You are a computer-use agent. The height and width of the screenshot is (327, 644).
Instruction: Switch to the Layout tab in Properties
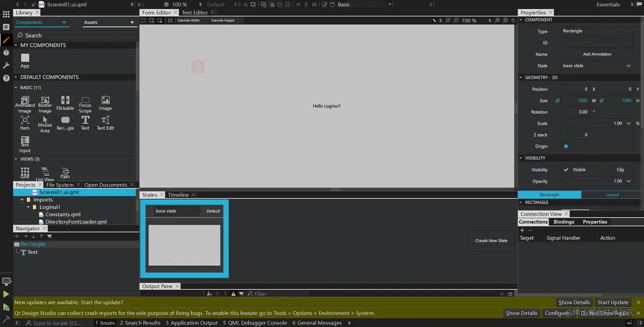point(612,194)
